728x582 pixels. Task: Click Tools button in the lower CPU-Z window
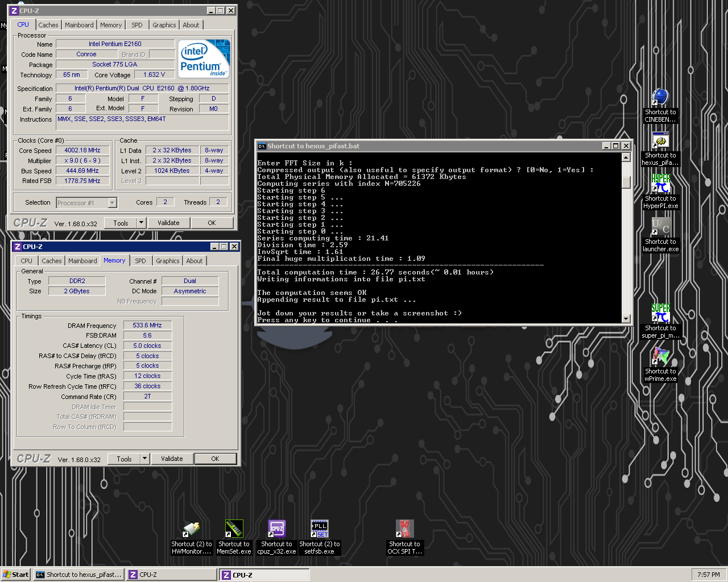tap(124, 459)
